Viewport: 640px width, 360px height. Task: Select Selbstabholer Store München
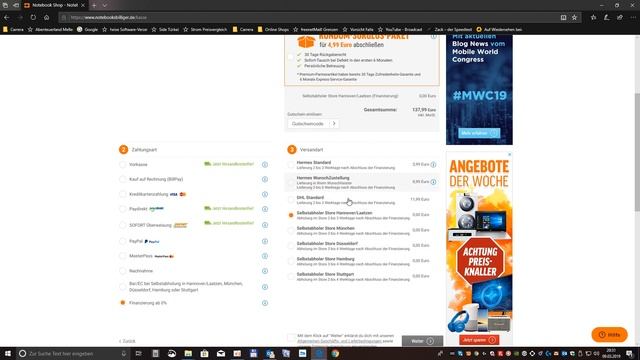coord(291,231)
